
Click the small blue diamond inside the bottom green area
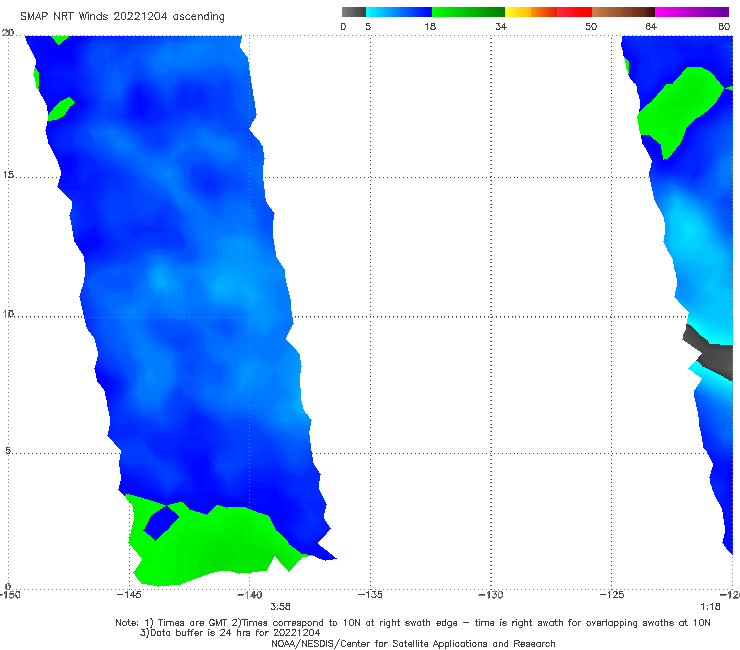pyautogui.click(x=161, y=523)
